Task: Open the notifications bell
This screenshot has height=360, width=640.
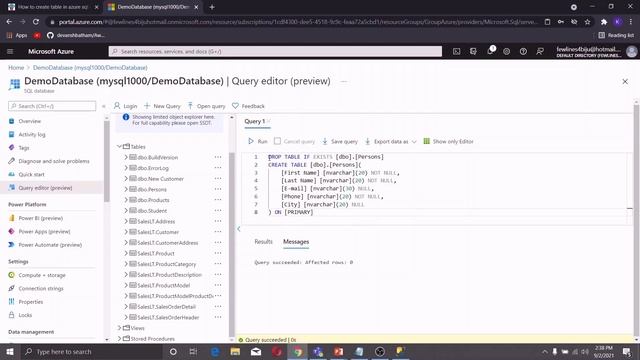Action: (490, 51)
